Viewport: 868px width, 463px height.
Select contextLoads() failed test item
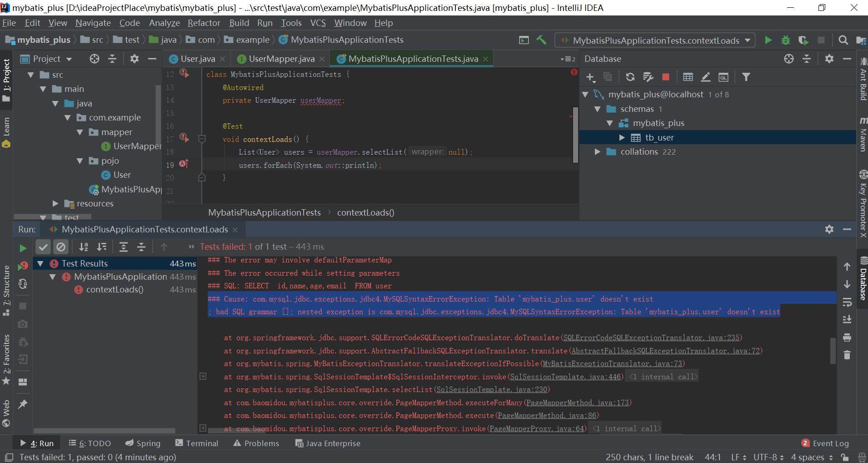[115, 290]
